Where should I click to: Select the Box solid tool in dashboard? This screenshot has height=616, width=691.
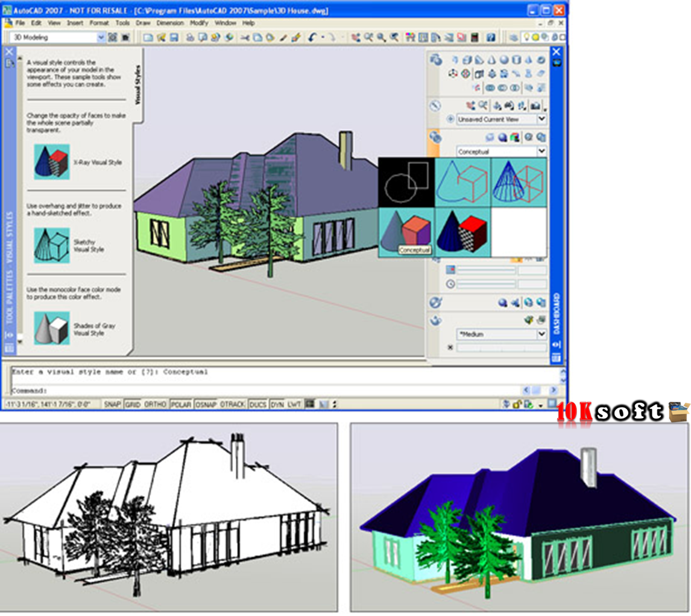467,60
